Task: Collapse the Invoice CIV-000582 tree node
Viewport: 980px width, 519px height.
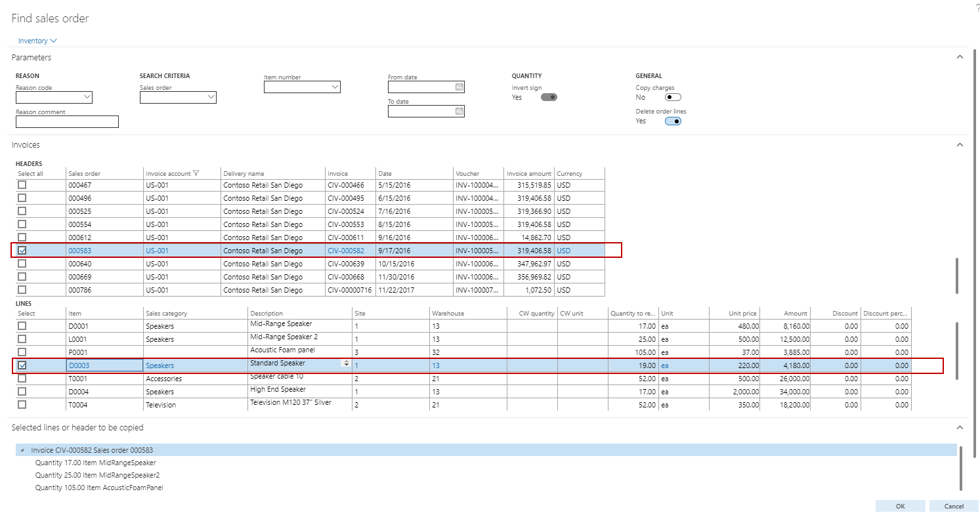Action: [23, 450]
